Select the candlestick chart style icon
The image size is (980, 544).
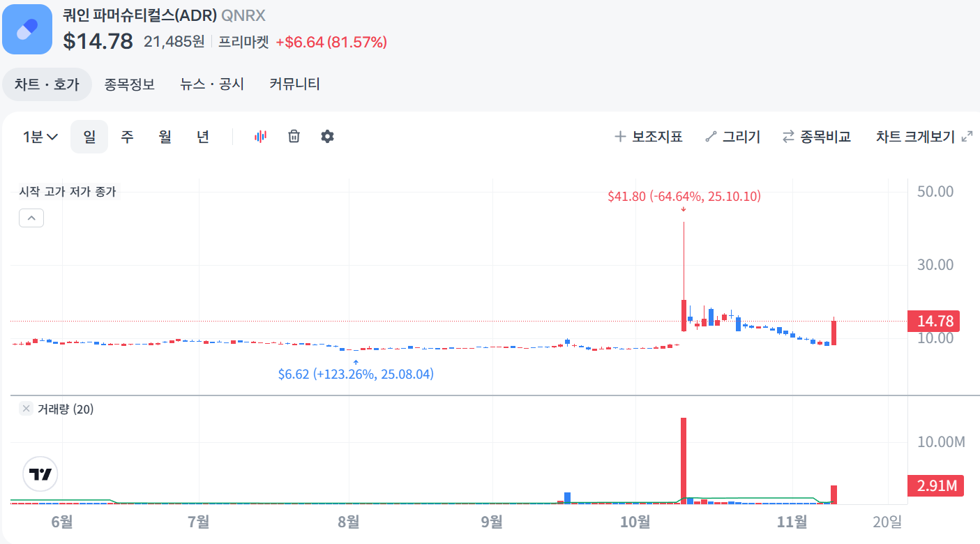(260, 136)
